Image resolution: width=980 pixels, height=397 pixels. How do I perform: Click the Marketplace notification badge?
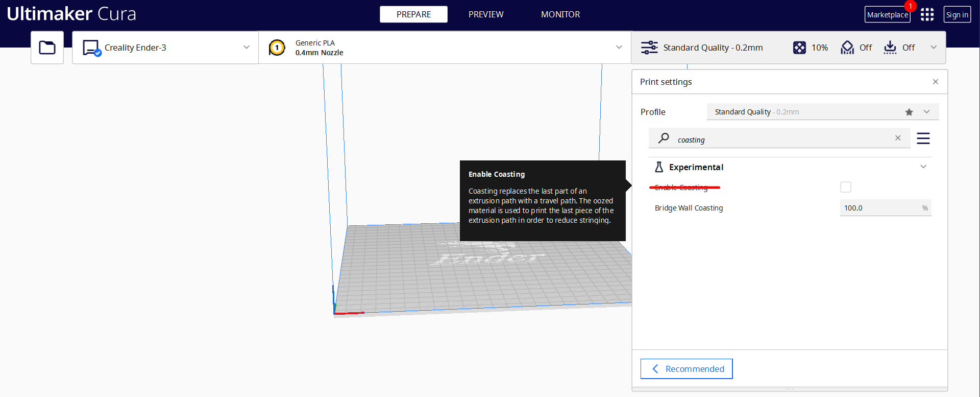910,6
